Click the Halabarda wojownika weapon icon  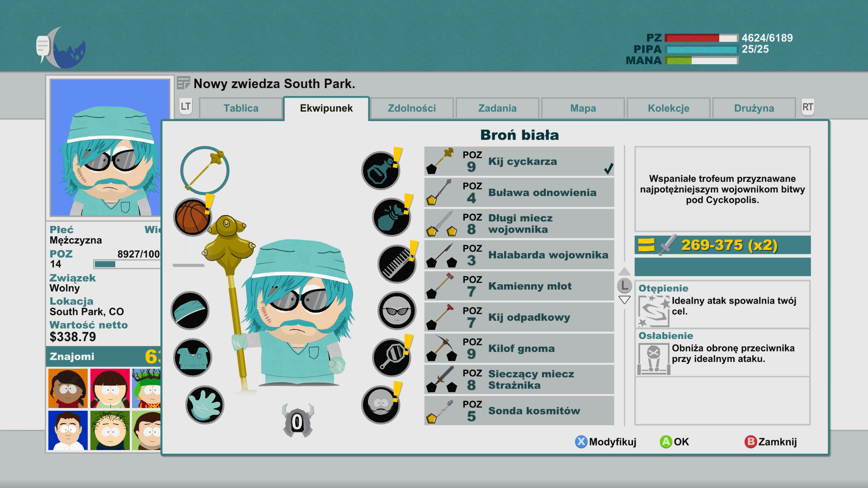tap(442, 254)
